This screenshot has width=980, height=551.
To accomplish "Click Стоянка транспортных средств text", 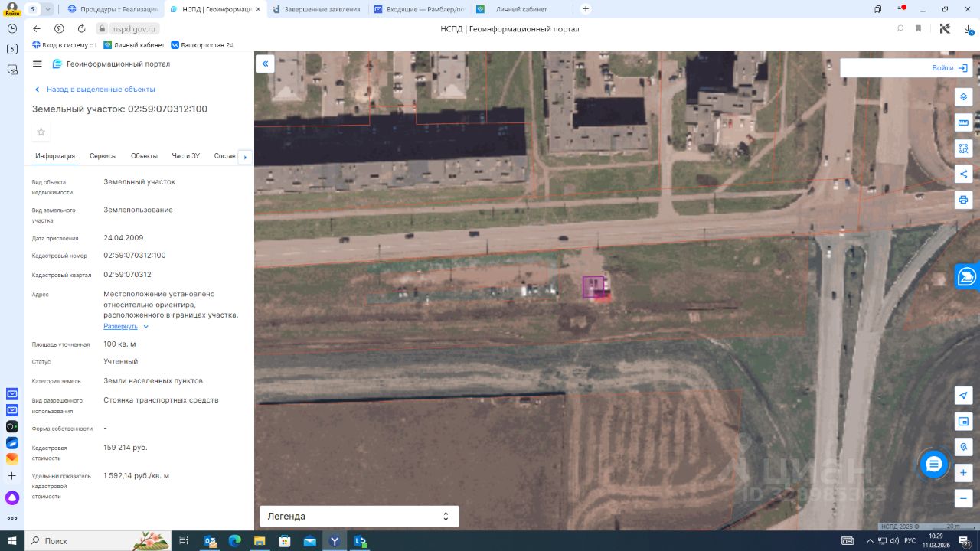I will (x=161, y=400).
